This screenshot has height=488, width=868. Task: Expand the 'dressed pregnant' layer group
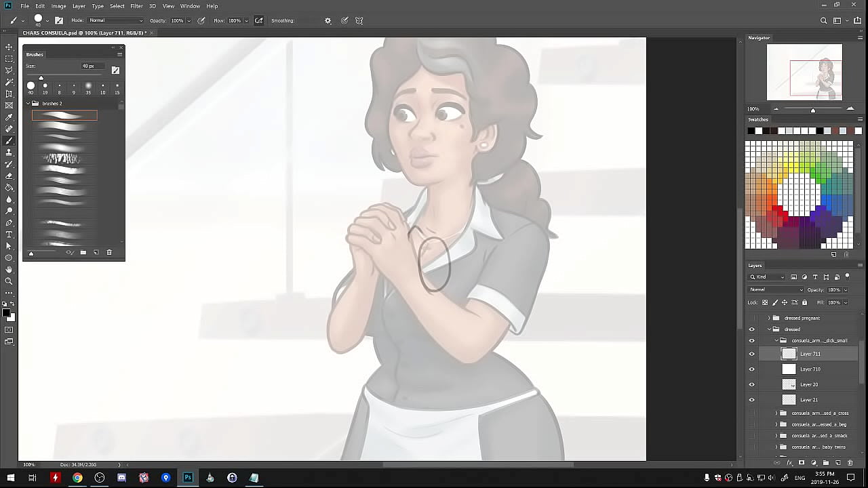769,318
